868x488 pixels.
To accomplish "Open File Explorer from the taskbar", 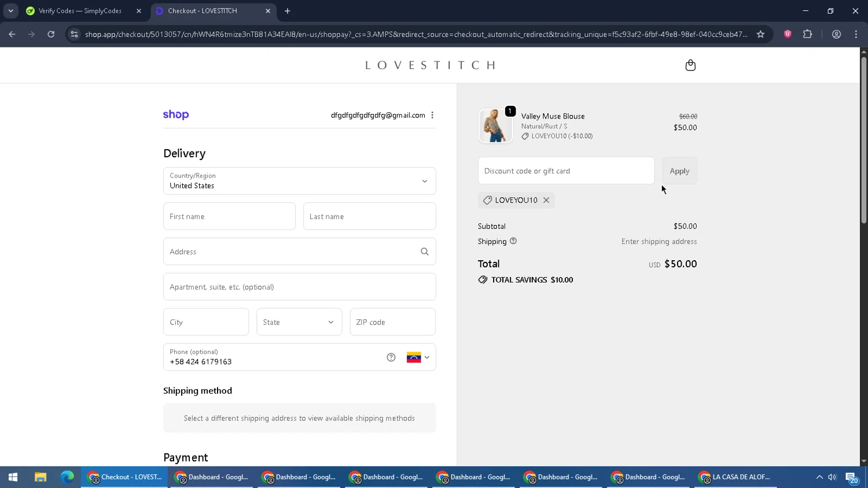I will tap(40, 477).
